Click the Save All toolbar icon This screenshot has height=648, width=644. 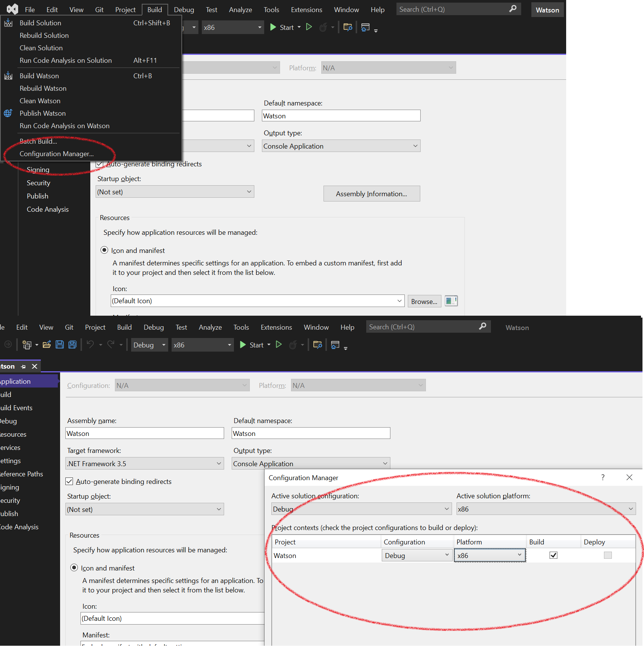[72, 345]
